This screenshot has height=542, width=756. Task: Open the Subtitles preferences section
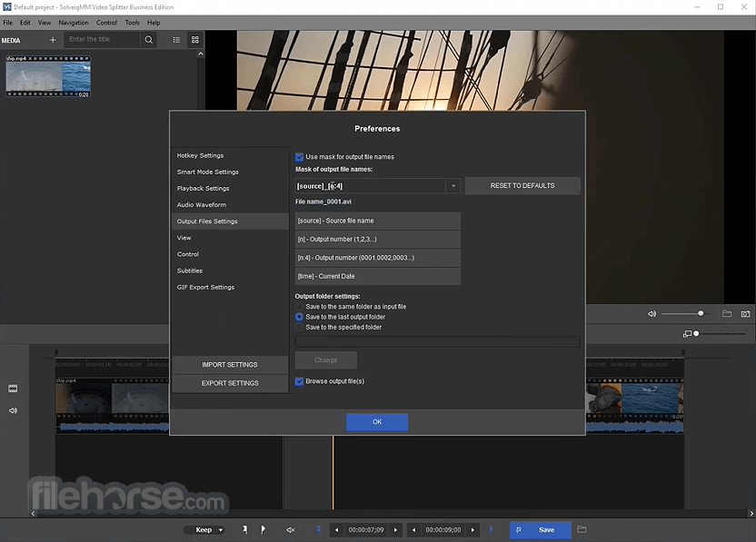click(x=231, y=271)
